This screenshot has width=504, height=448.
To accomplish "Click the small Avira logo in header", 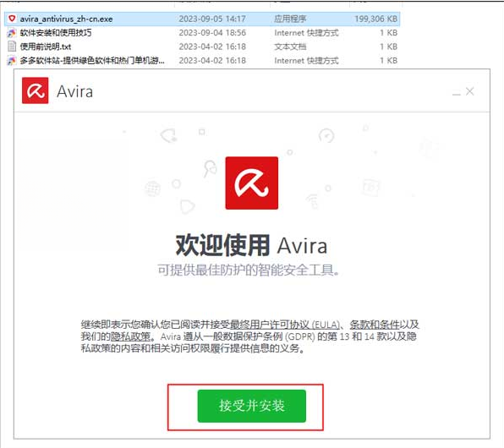I will (35, 90).
